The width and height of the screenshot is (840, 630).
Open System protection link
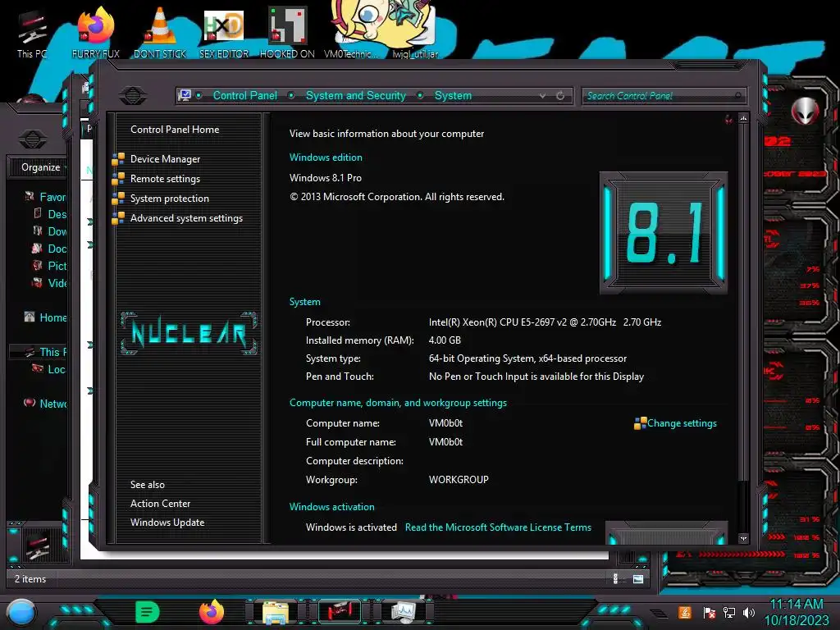pyautogui.click(x=169, y=199)
